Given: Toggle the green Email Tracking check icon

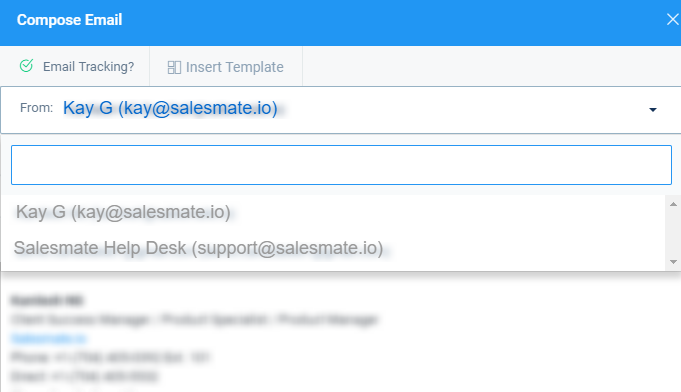Looking at the screenshot, I should coord(26,66).
